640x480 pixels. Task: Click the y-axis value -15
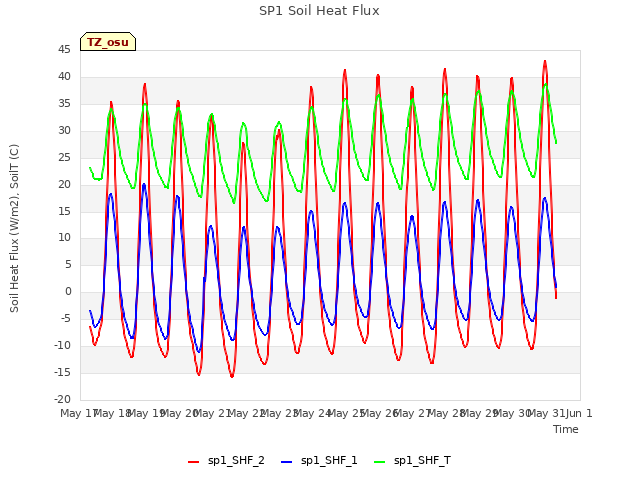pyautogui.click(x=62, y=372)
